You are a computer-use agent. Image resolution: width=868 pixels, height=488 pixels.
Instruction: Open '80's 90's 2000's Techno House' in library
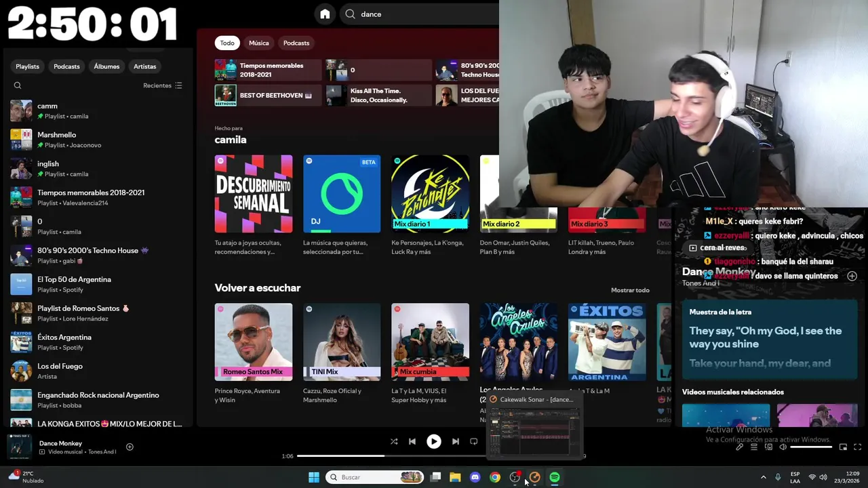[x=98, y=256]
